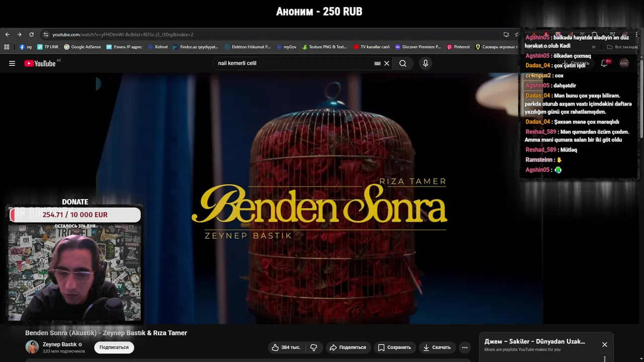
Task: Click the Install app icon in address bar
Action: tap(506, 35)
